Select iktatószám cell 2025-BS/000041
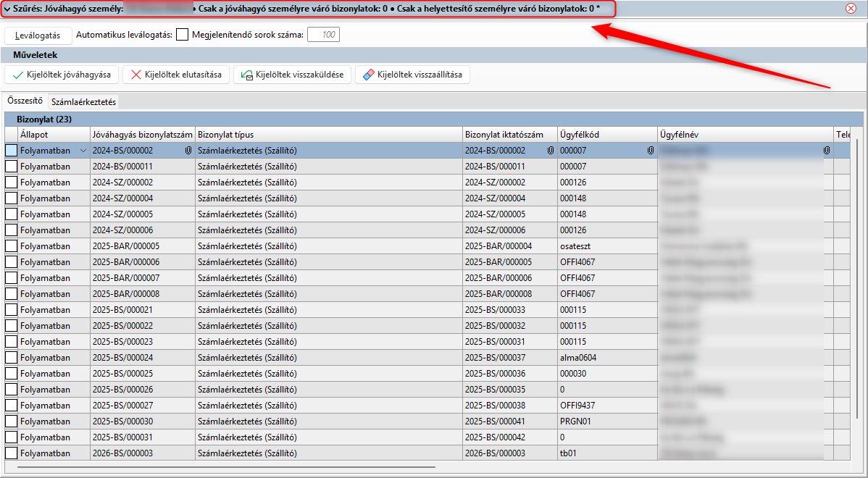This screenshot has width=868, height=478. click(510, 421)
